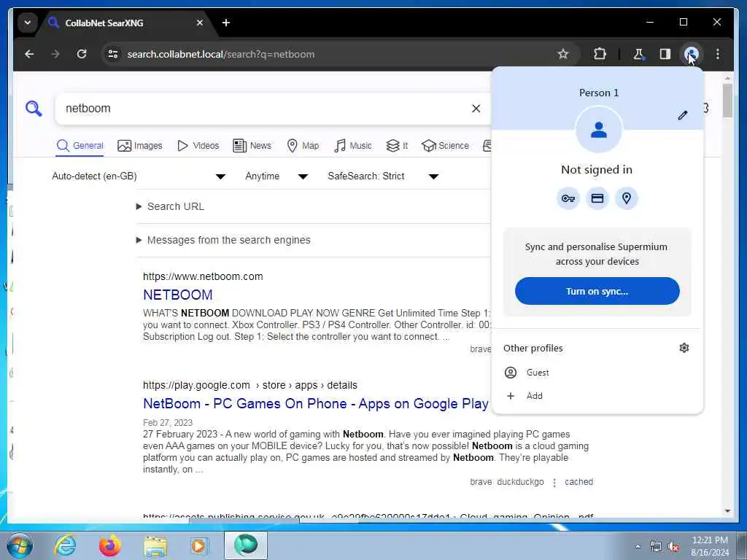Viewport: 747px width, 560px height.
Task: Open the tab search dropdown arrow
Action: tap(28, 23)
